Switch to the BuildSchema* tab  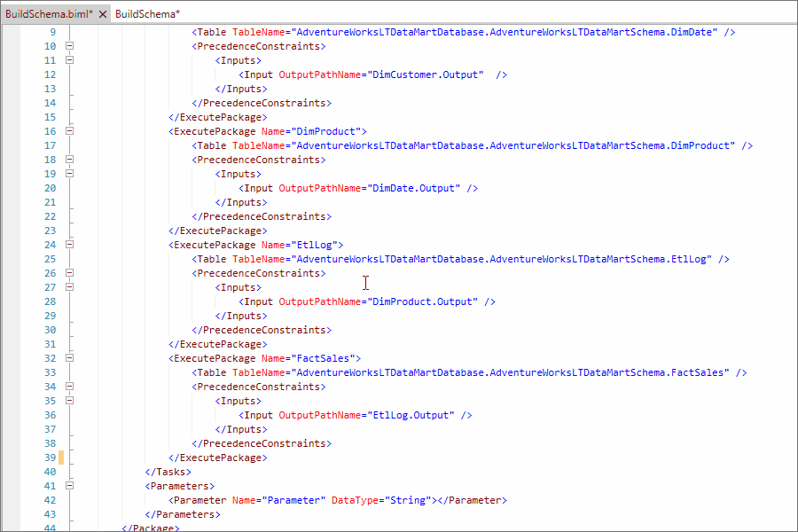coord(147,14)
